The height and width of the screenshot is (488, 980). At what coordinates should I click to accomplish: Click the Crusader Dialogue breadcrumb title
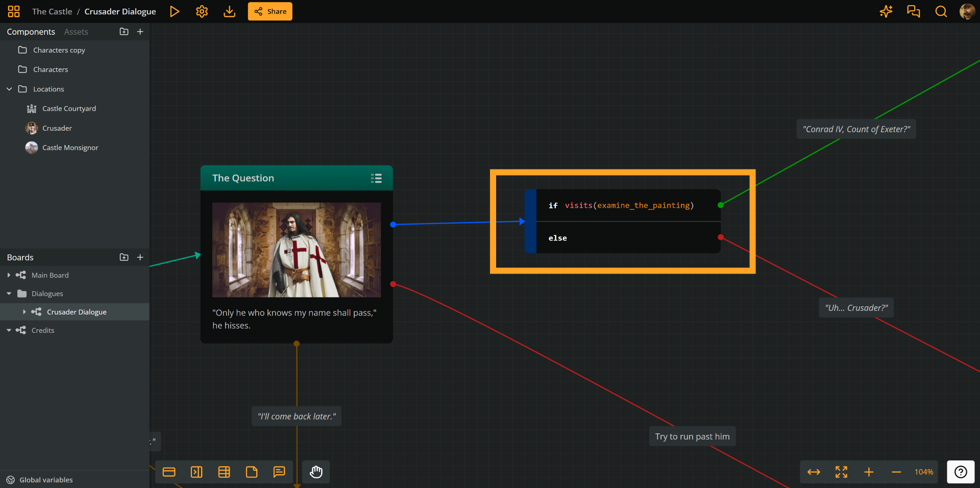tap(120, 11)
